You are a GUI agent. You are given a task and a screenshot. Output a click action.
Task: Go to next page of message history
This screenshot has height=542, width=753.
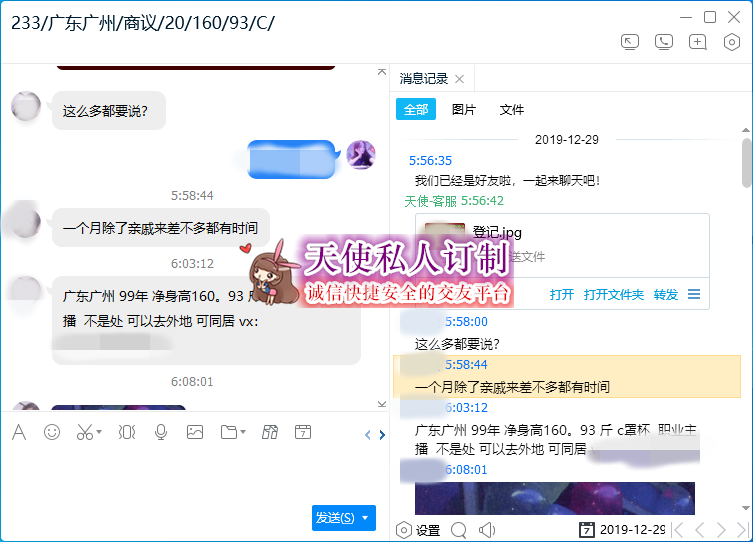click(x=721, y=530)
